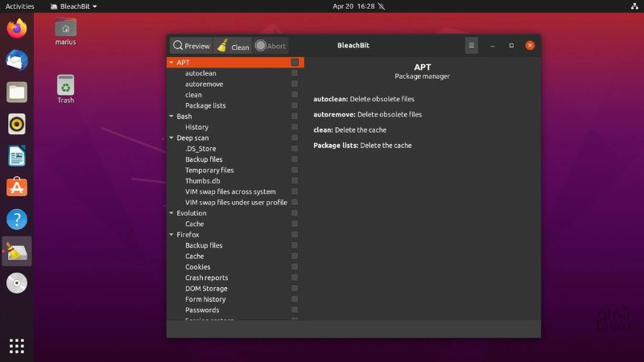Select the Trash desktop icon

click(x=66, y=89)
